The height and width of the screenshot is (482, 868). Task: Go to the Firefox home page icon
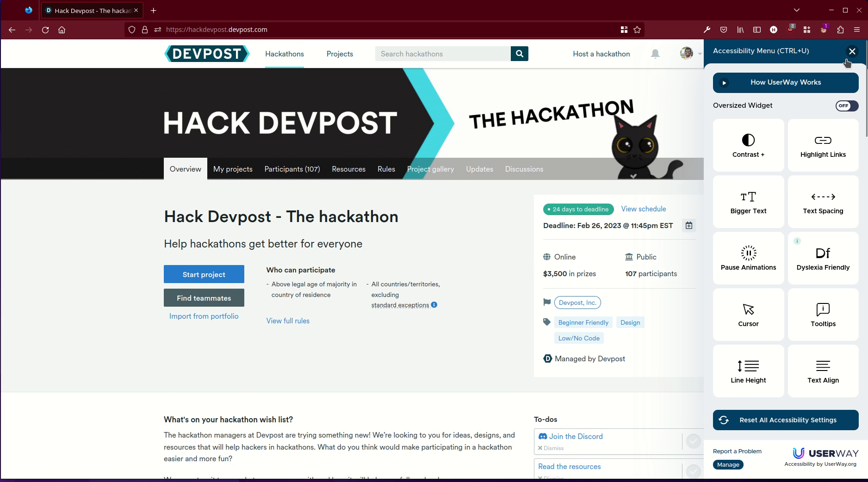[62, 30]
